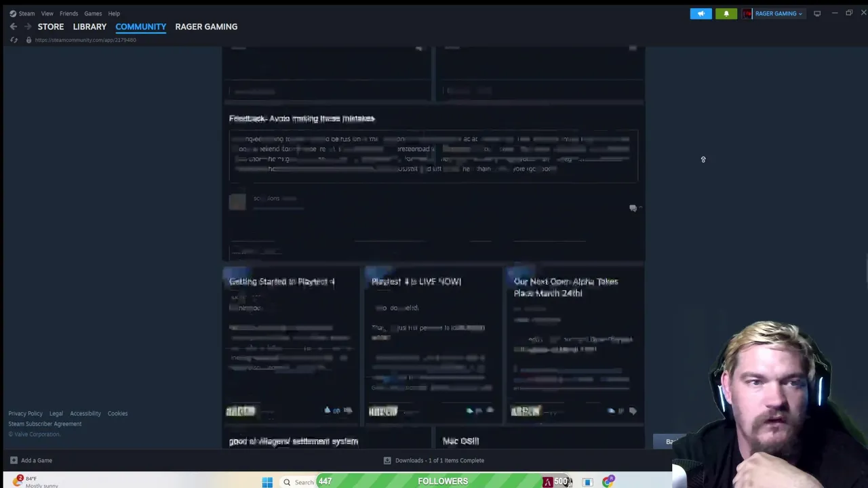The width and height of the screenshot is (868, 488).
Task: Open the blue square app on taskbar
Action: 587,482
